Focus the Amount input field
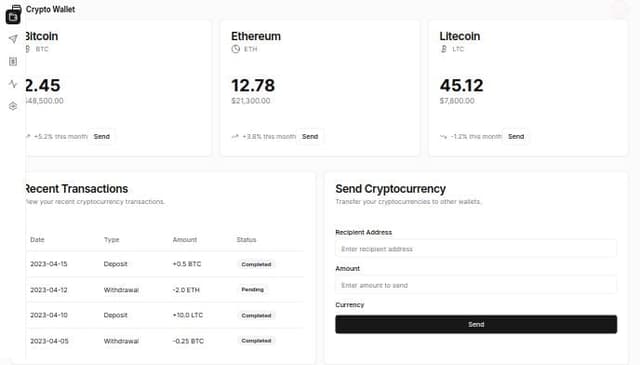 click(476, 285)
